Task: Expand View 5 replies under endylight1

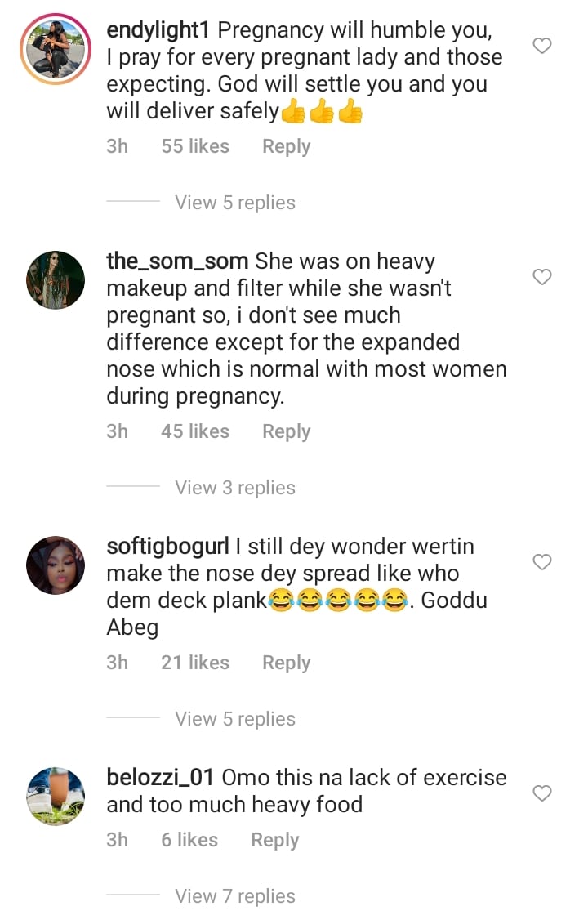Action: pyautogui.click(x=235, y=203)
